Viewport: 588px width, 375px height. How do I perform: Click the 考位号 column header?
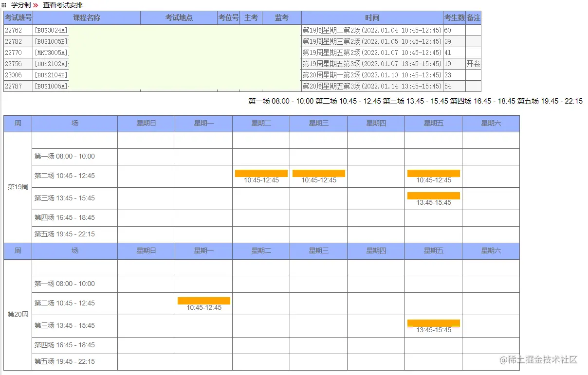(228, 18)
